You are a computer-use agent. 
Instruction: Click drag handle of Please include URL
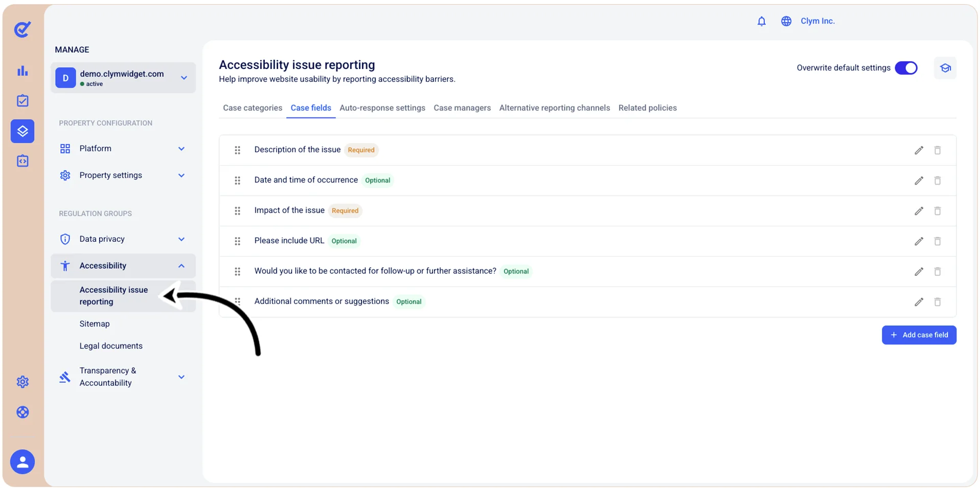[237, 241]
